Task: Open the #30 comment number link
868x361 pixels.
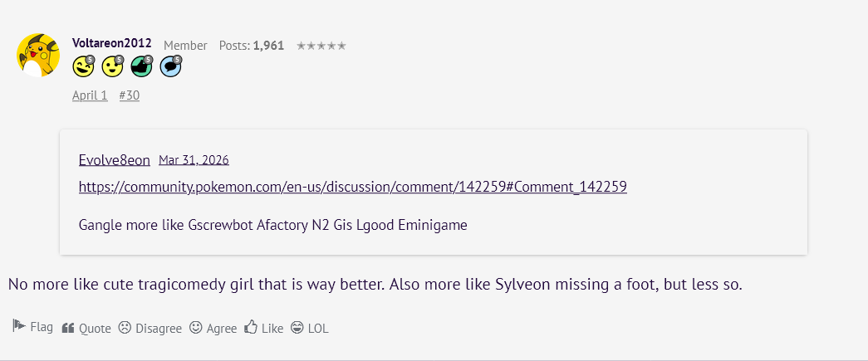Action: (129, 95)
